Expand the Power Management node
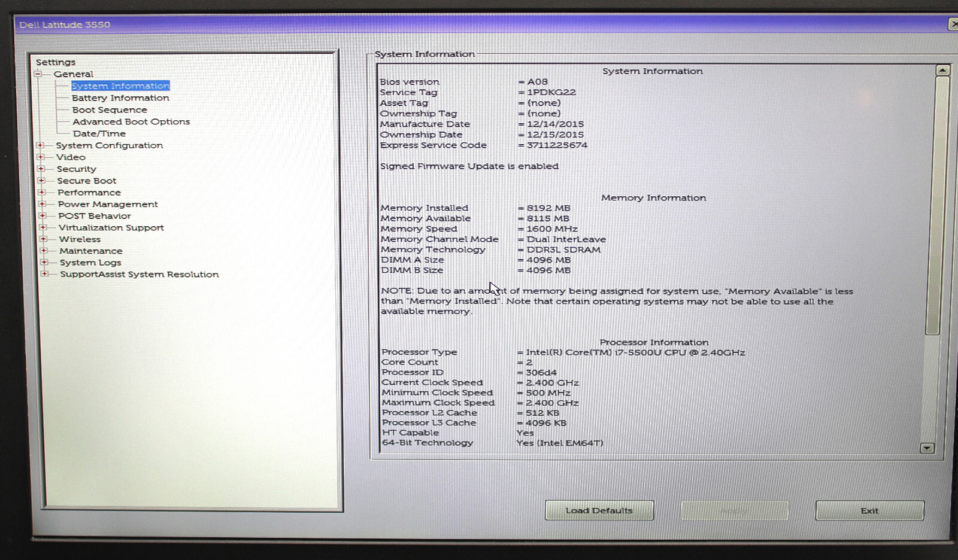 coord(42,204)
